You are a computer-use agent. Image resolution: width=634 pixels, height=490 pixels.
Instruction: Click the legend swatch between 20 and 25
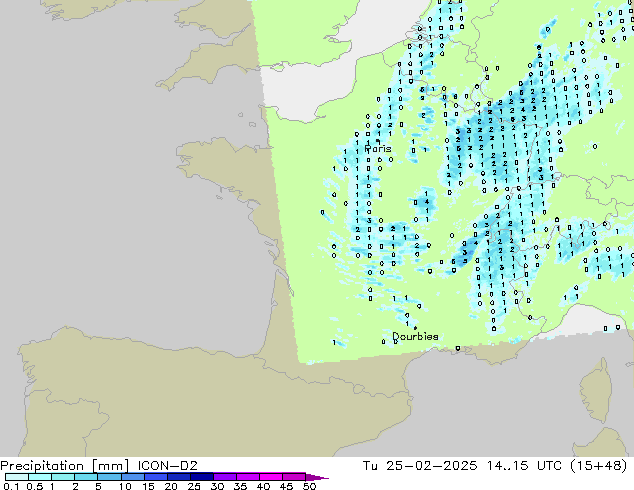coord(178,477)
